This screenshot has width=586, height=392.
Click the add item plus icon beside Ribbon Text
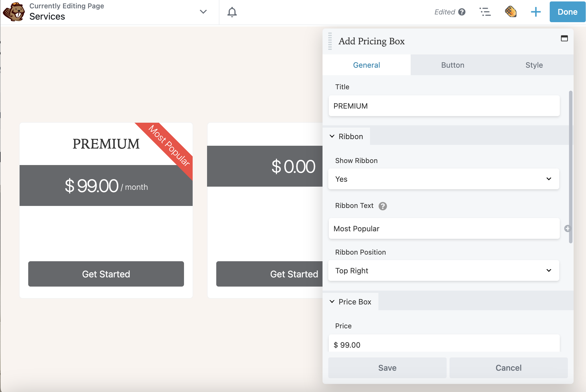pyautogui.click(x=568, y=228)
